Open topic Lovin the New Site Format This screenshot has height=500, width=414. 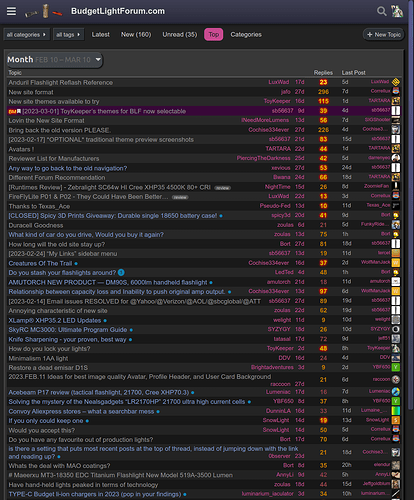(x=46, y=120)
